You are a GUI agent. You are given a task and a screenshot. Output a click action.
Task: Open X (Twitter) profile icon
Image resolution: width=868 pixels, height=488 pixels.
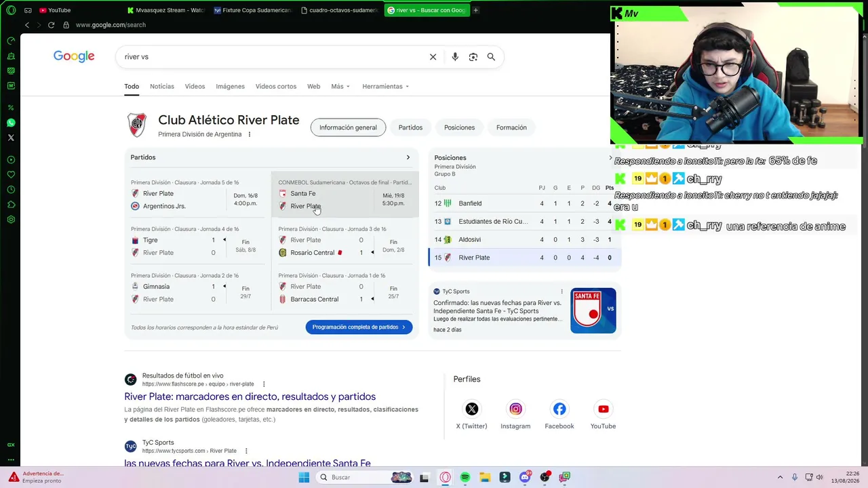[x=471, y=409]
